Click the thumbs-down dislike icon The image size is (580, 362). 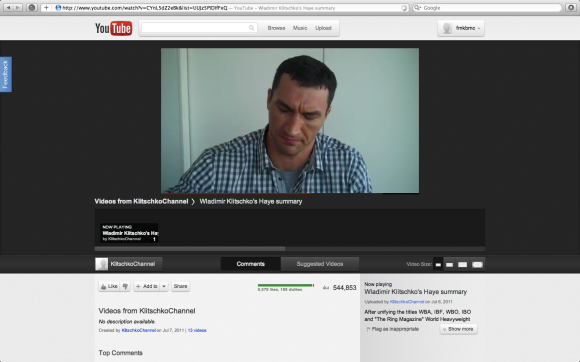click(x=125, y=286)
